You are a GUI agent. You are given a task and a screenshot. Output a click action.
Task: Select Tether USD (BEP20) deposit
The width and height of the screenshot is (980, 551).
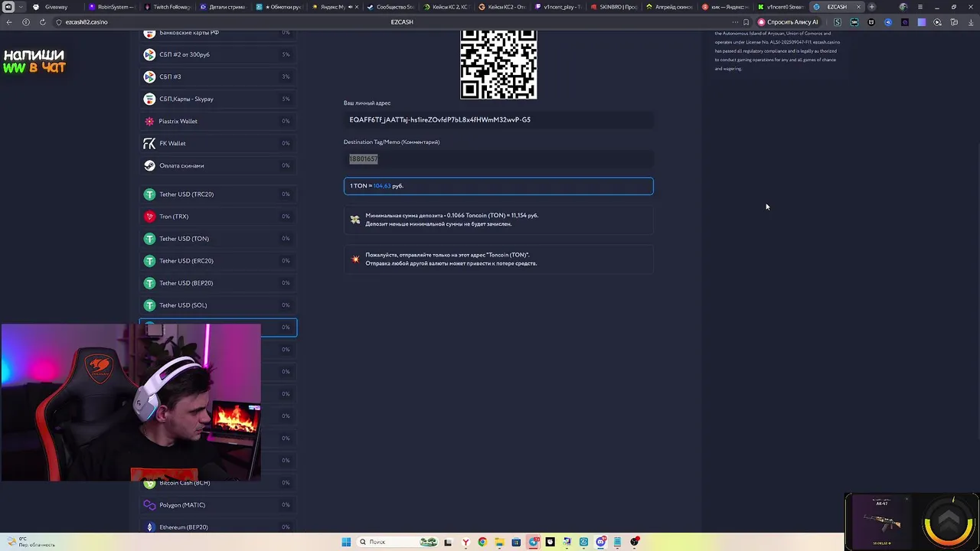point(218,283)
